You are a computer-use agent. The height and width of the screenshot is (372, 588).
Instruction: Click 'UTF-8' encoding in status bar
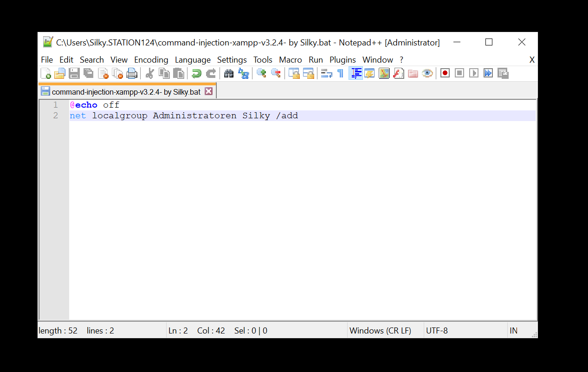pos(437,331)
